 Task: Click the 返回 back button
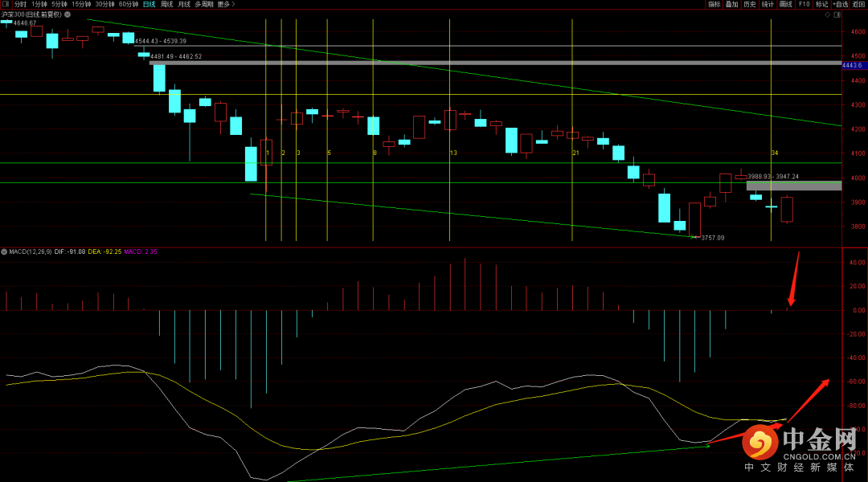click(x=859, y=4)
